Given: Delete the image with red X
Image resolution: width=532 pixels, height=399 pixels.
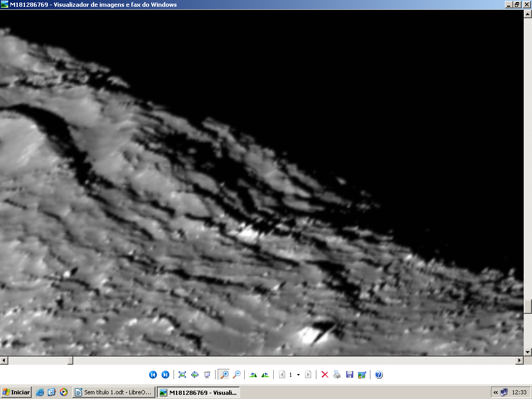Looking at the screenshot, I should 325,375.
